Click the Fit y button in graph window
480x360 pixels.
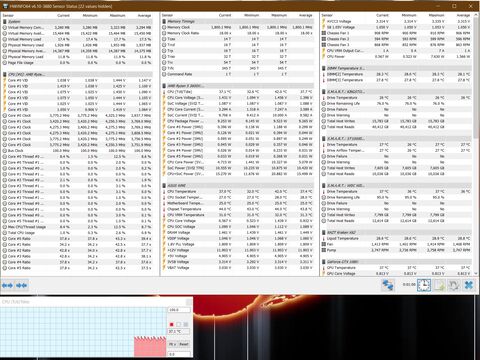tap(172, 344)
